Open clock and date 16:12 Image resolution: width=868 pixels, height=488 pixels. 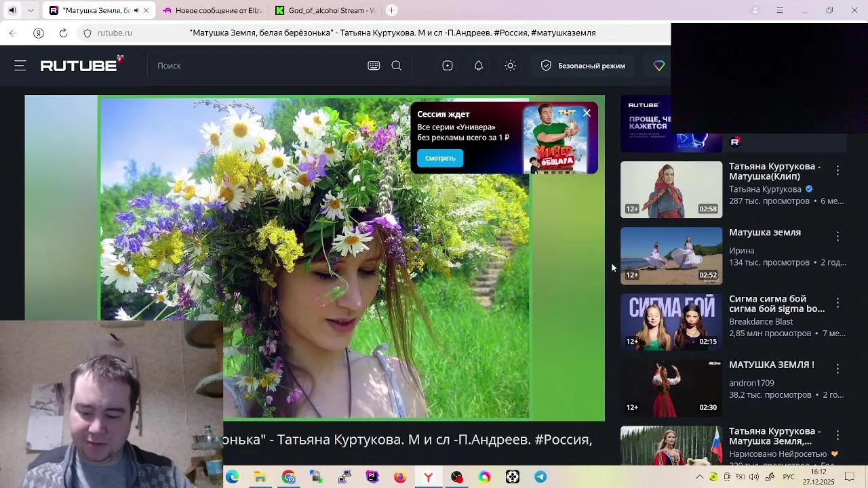(818, 477)
